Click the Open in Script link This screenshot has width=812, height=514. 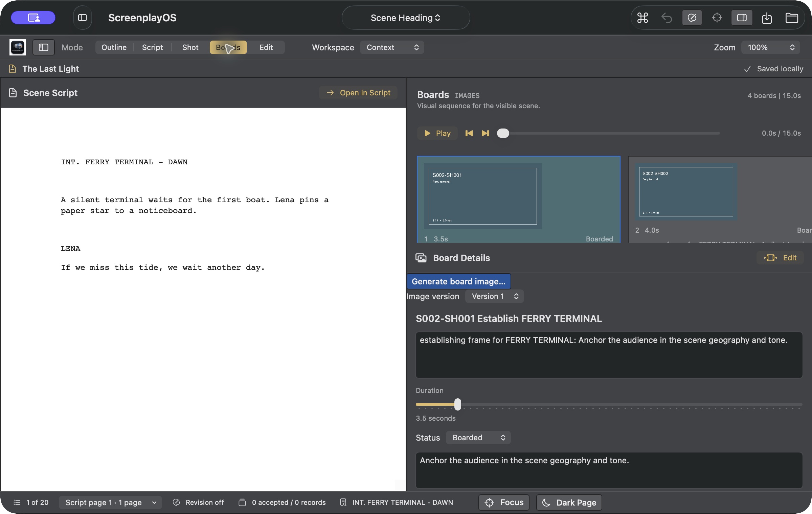tap(358, 93)
